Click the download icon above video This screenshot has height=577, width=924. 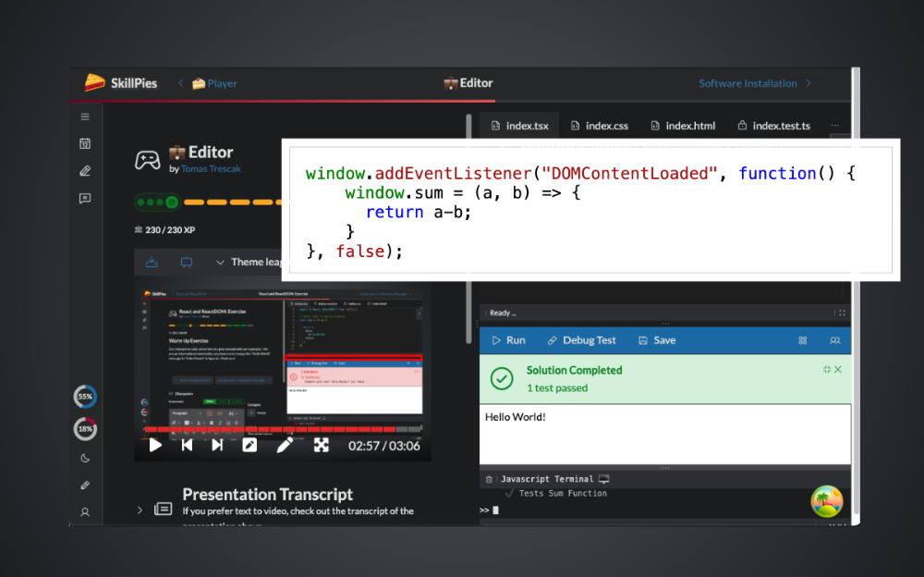[152, 263]
